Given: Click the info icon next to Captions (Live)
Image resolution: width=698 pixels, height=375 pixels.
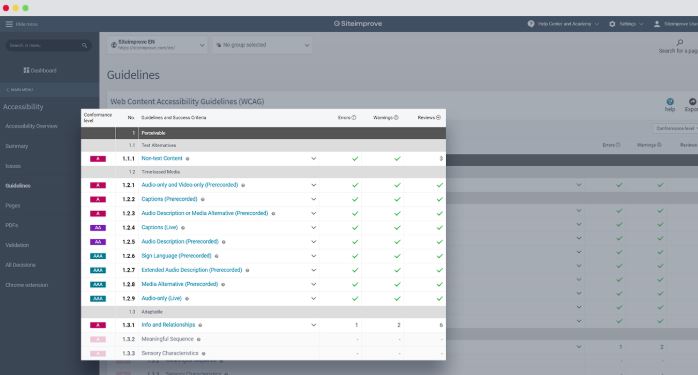Looking at the screenshot, I should (183, 228).
